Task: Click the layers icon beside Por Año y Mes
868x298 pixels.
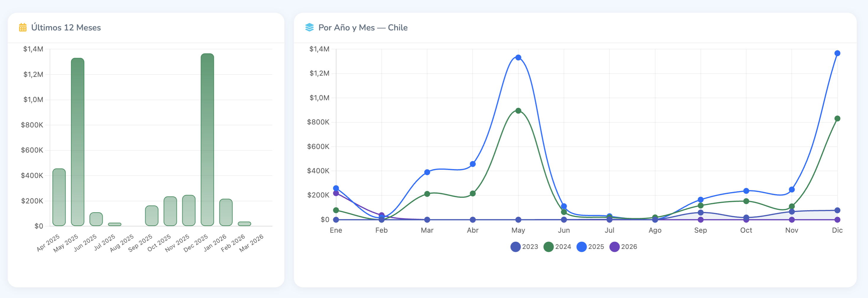Action: point(309,27)
